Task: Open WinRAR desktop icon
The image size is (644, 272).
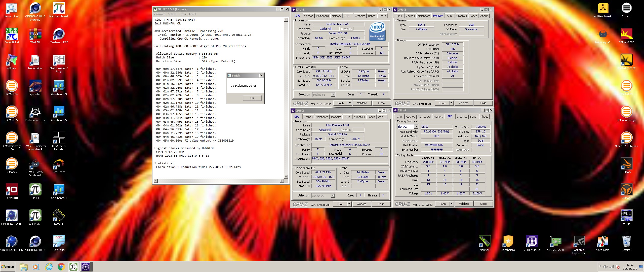Action: pos(35,36)
